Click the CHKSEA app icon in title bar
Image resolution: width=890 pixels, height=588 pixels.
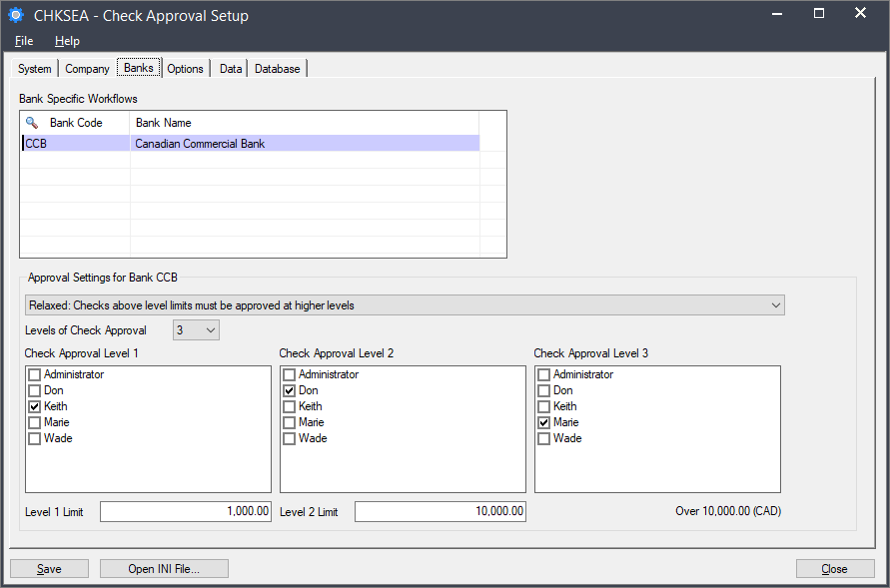coord(15,15)
